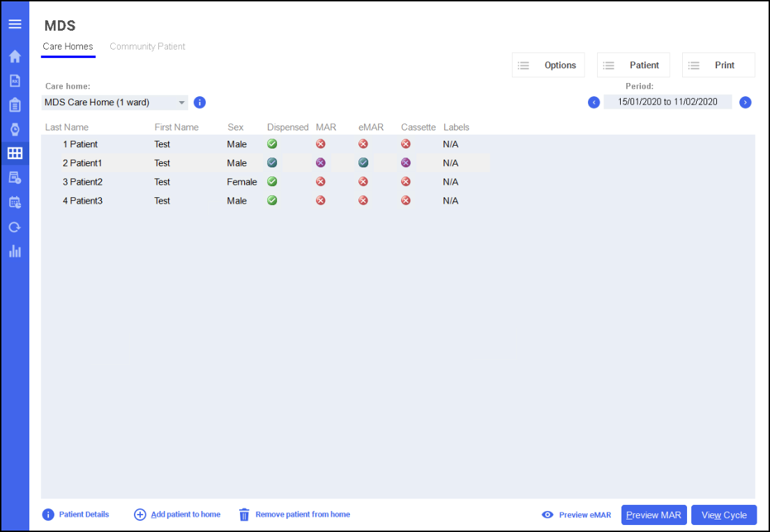Image resolution: width=770 pixels, height=532 pixels.
Task: Click Add patient to home link
Action: [178, 515]
